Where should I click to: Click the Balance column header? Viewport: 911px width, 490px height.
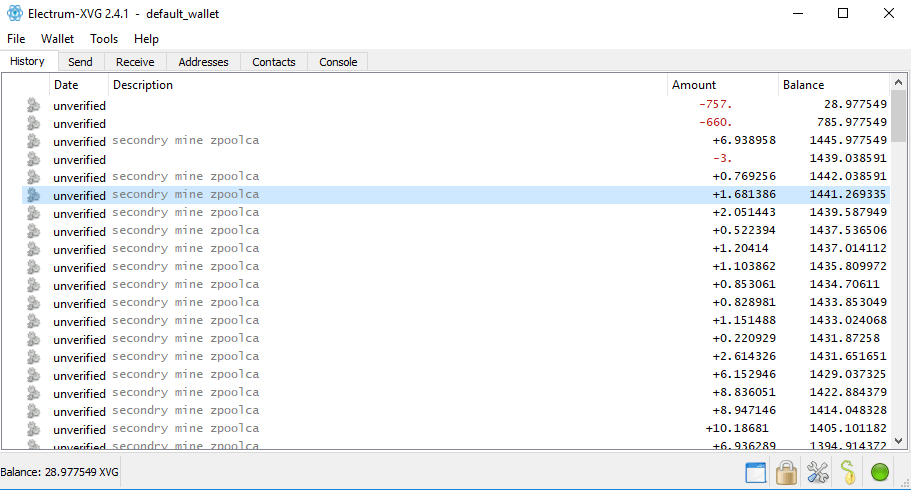[x=804, y=85]
